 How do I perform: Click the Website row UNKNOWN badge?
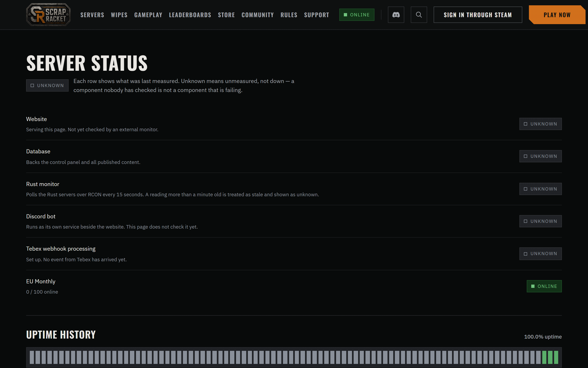pyautogui.click(x=540, y=124)
